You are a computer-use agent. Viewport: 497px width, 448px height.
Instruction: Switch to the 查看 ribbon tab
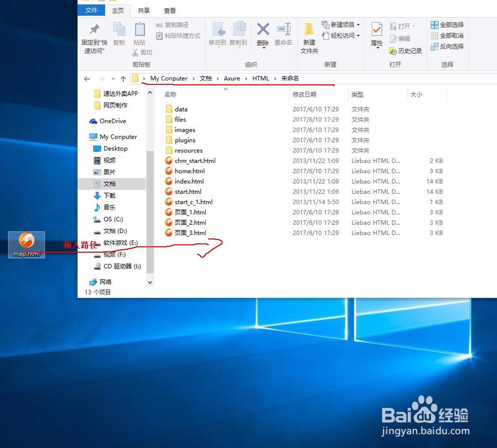[169, 10]
